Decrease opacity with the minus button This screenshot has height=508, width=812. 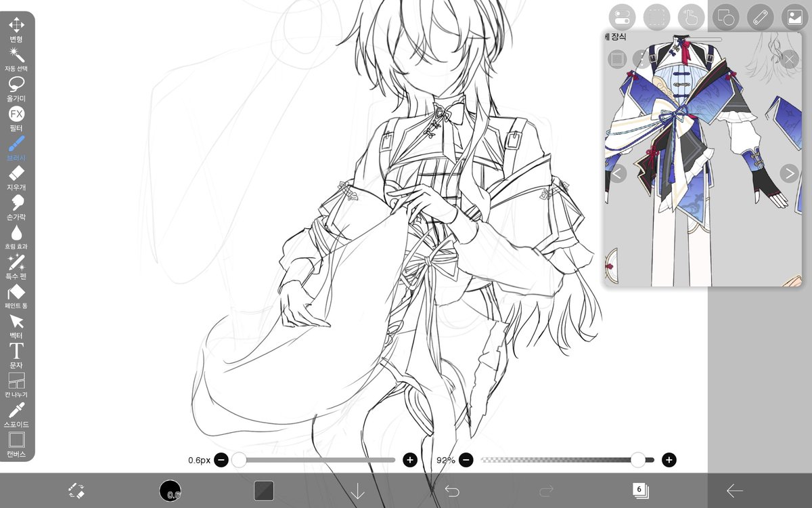pos(465,461)
